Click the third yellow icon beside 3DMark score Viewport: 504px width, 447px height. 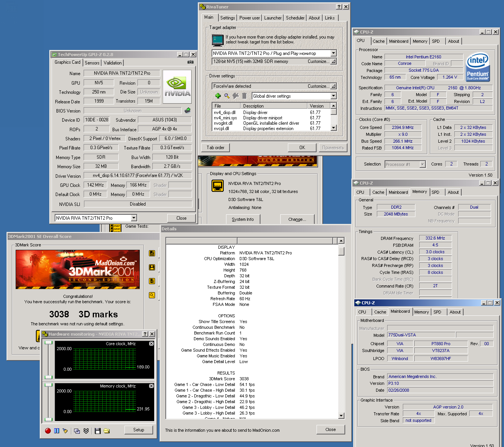(152, 281)
